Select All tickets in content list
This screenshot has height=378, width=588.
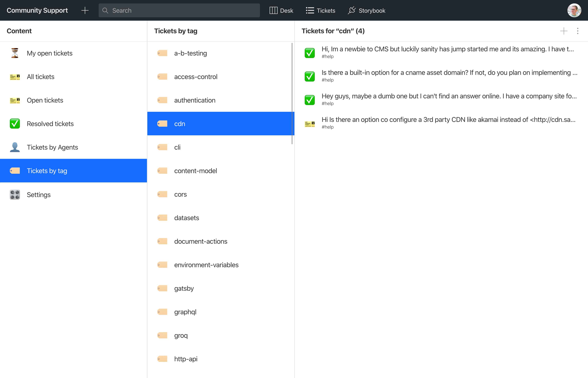point(41,77)
